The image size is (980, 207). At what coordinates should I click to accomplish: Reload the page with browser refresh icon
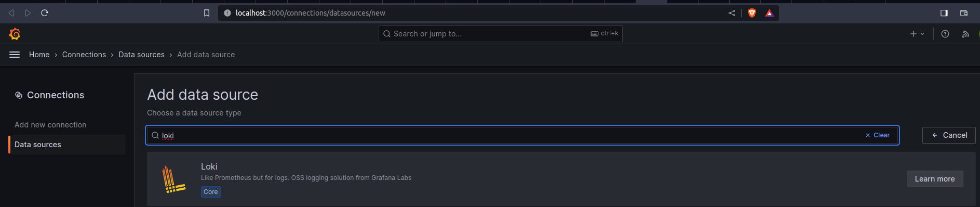point(45,13)
